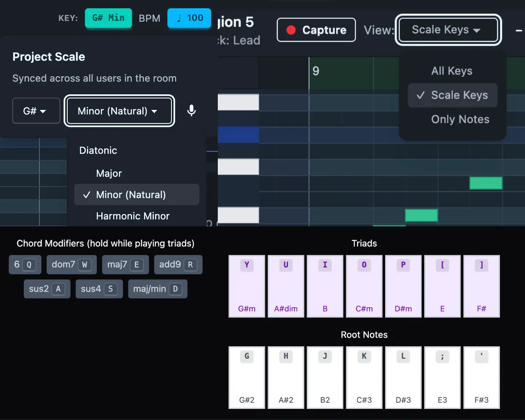This screenshot has height=420, width=525.
Task: Click the Triads section label
Action: click(x=364, y=243)
